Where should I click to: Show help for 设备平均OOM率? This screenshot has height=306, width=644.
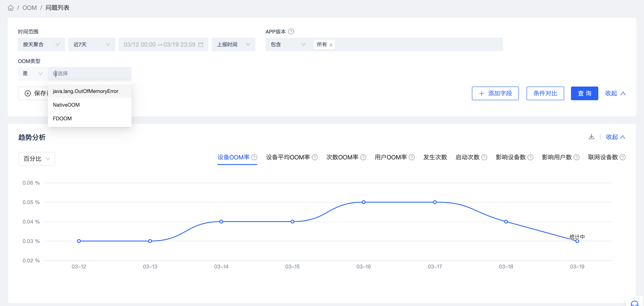click(x=315, y=157)
